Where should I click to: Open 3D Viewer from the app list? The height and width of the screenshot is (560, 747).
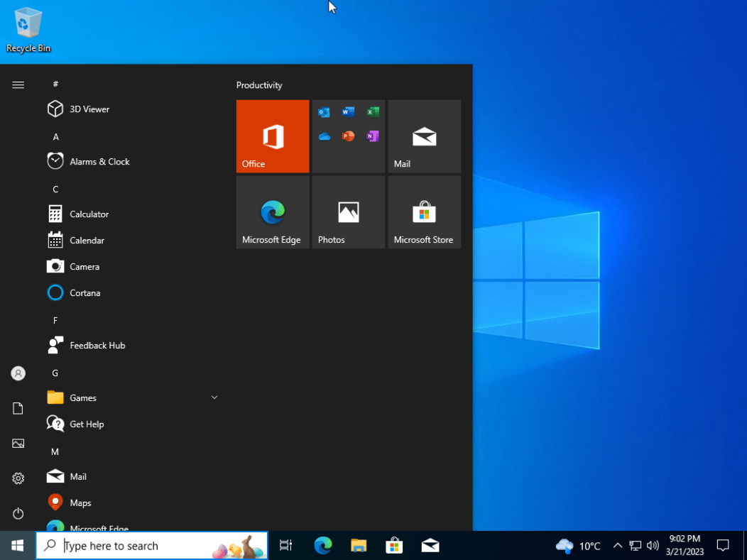131,109
